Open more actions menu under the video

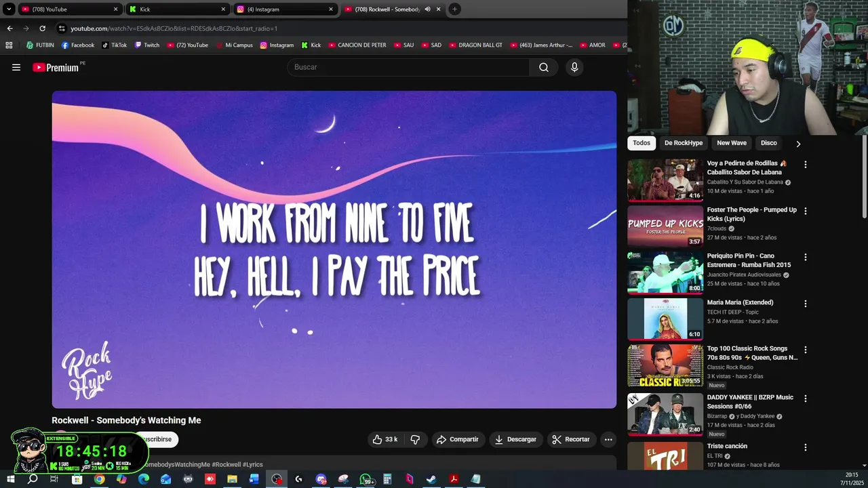(x=608, y=439)
